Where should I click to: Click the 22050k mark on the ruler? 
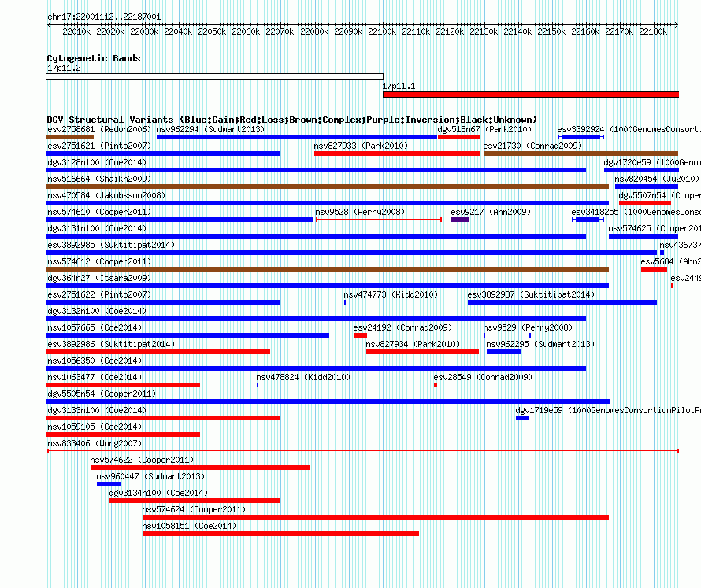212,31
